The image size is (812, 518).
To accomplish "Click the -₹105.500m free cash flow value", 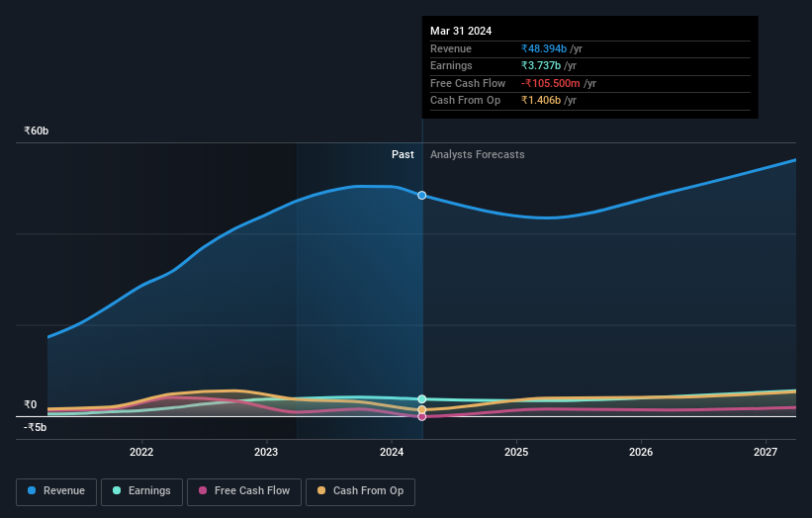I will (551, 83).
